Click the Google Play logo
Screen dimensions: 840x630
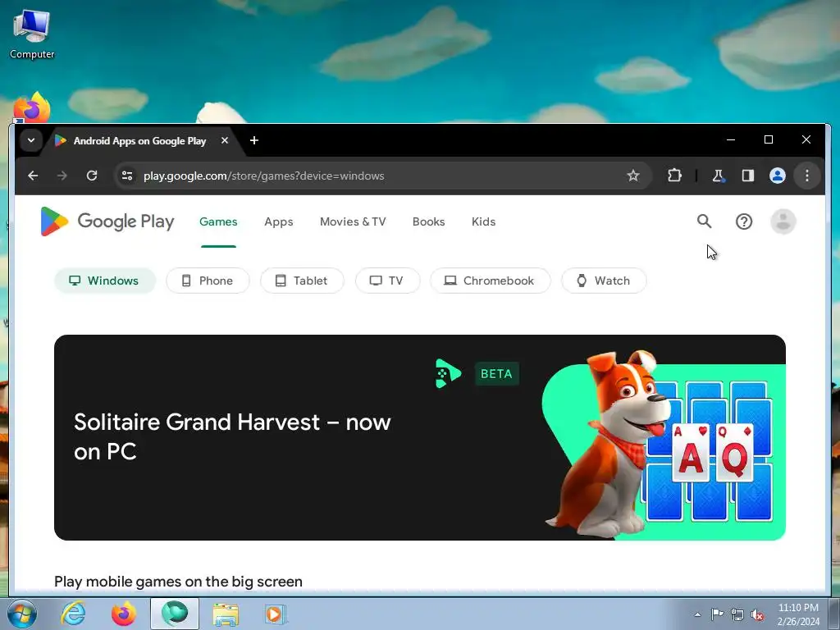[107, 221]
